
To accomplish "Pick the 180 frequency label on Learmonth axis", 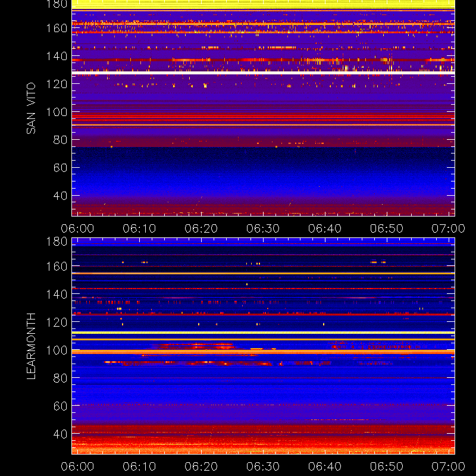I will (x=57, y=242).
